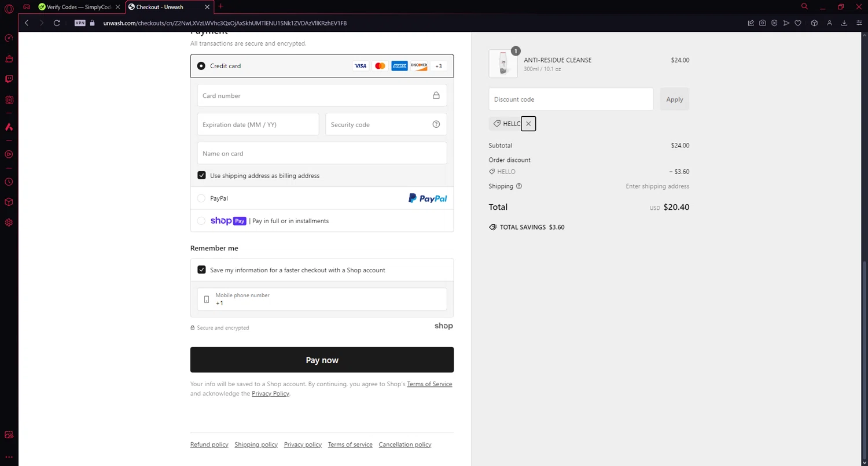
Task: Open the ad blocker shield icon
Action: (x=774, y=23)
